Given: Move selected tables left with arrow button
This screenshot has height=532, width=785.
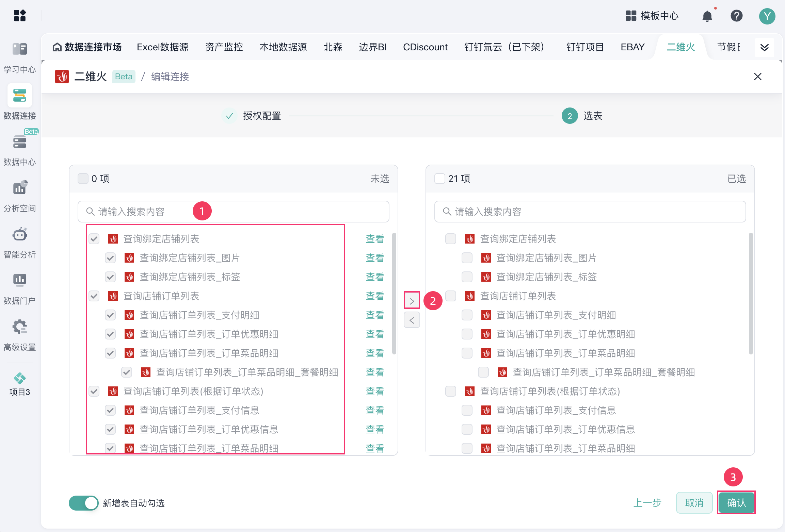Looking at the screenshot, I should (412, 320).
